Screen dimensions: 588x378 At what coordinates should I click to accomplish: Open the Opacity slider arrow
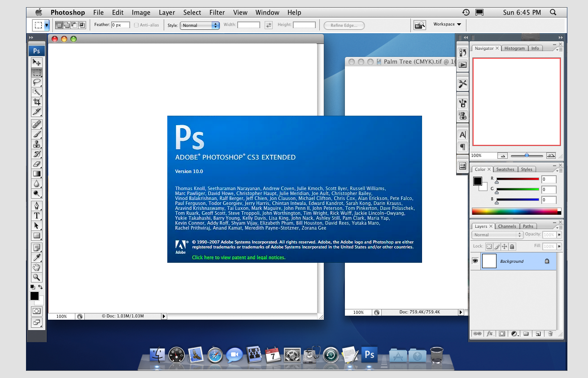click(x=559, y=235)
